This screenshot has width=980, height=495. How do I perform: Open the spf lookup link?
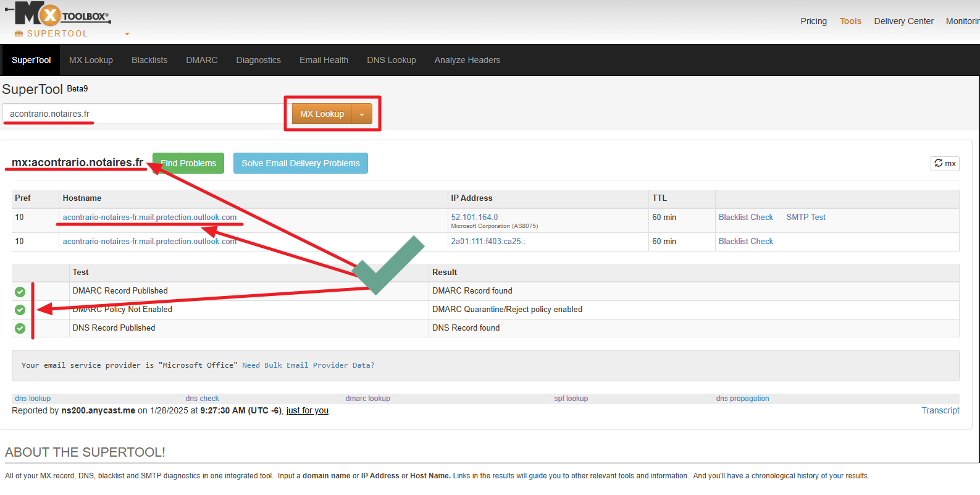point(571,399)
